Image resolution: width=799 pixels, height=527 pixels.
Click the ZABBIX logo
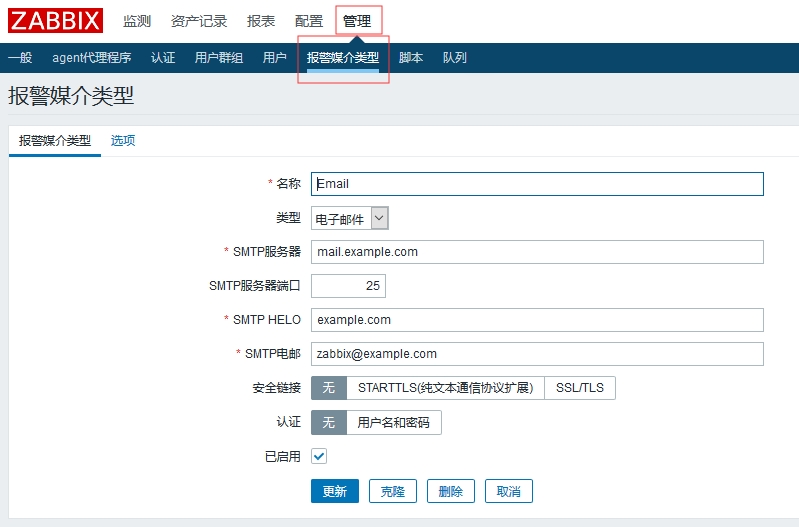(x=56, y=21)
